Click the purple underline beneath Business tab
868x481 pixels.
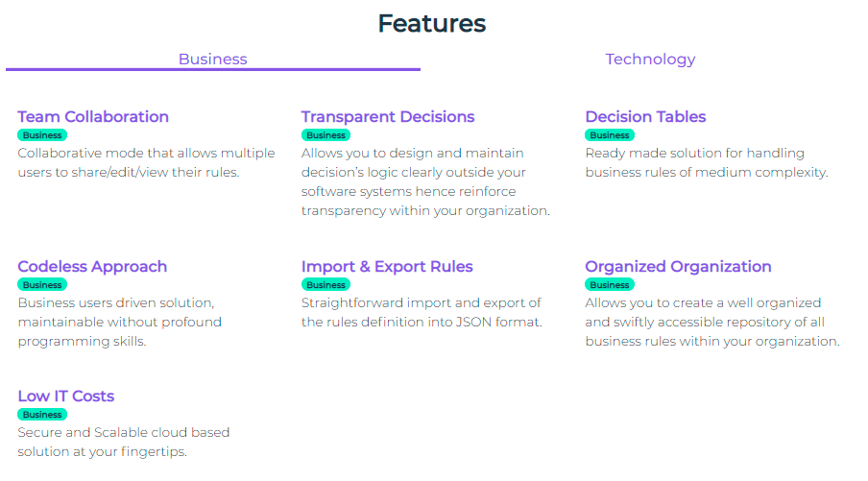[213, 70]
